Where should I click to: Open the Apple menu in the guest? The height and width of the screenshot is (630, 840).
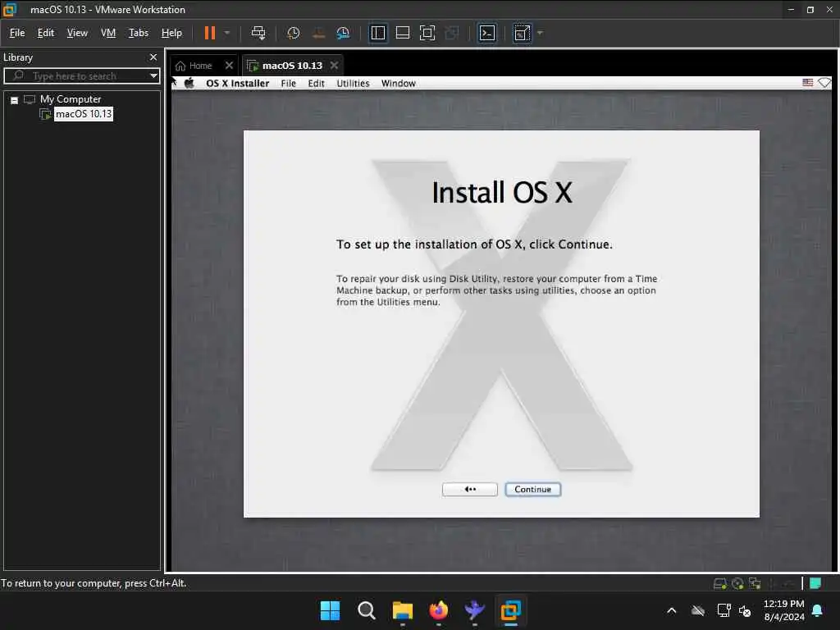(189, 83)
